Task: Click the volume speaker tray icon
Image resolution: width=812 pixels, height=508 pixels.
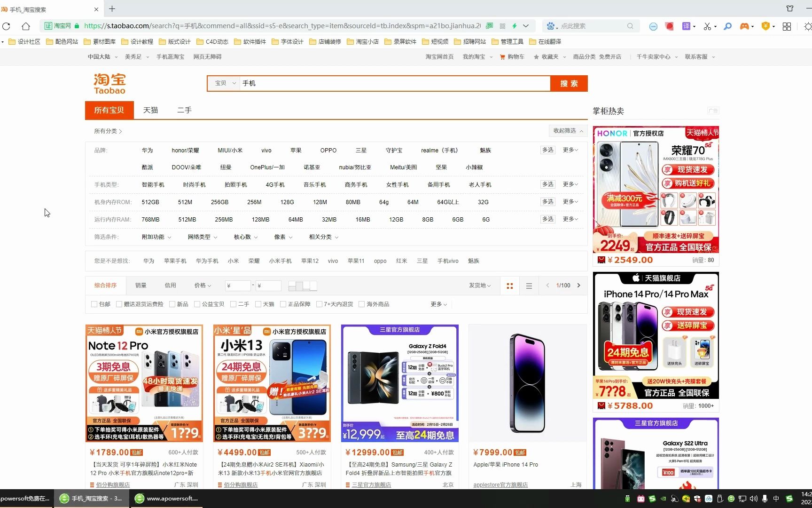Action: pyautogui.click(x=753, y=499)
